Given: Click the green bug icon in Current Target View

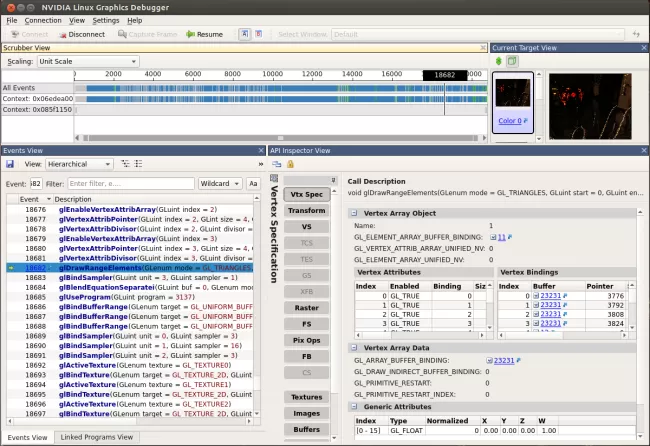Looking at the screenshot, I should coord(499,61).
